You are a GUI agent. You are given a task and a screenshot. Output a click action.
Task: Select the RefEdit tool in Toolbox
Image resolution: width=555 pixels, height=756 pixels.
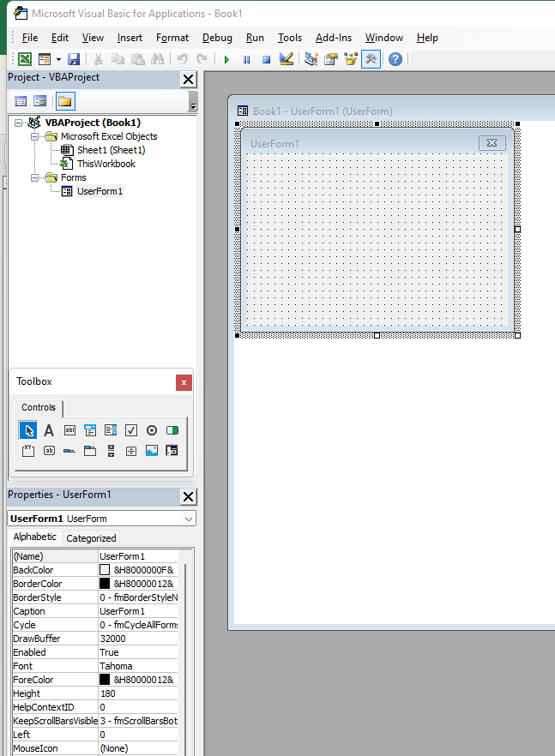[x=172, y=451]
